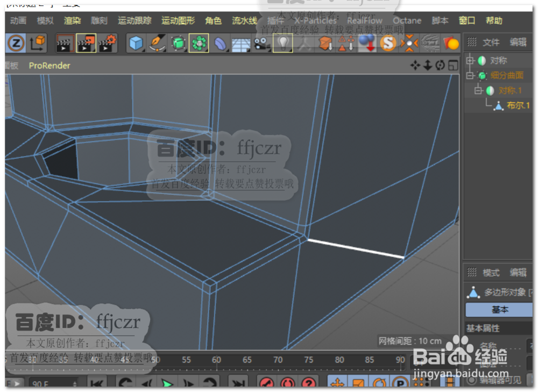Click the Subdivision Surface generator icon
The height and width of the screenshot is (392, 538).
178,44
